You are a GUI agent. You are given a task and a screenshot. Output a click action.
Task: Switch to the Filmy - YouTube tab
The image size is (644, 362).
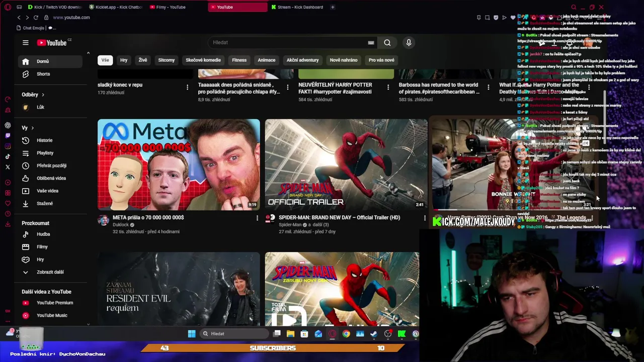171,7
